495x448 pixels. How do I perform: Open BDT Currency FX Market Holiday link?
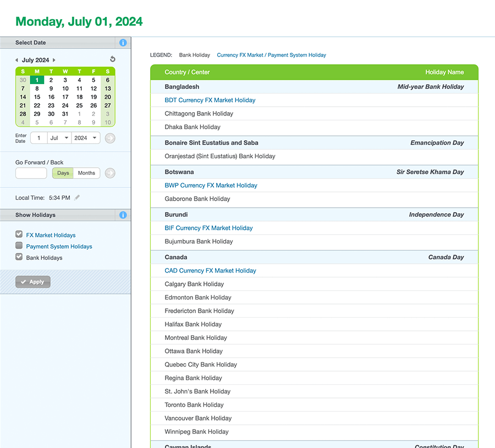tap(210, 100)
